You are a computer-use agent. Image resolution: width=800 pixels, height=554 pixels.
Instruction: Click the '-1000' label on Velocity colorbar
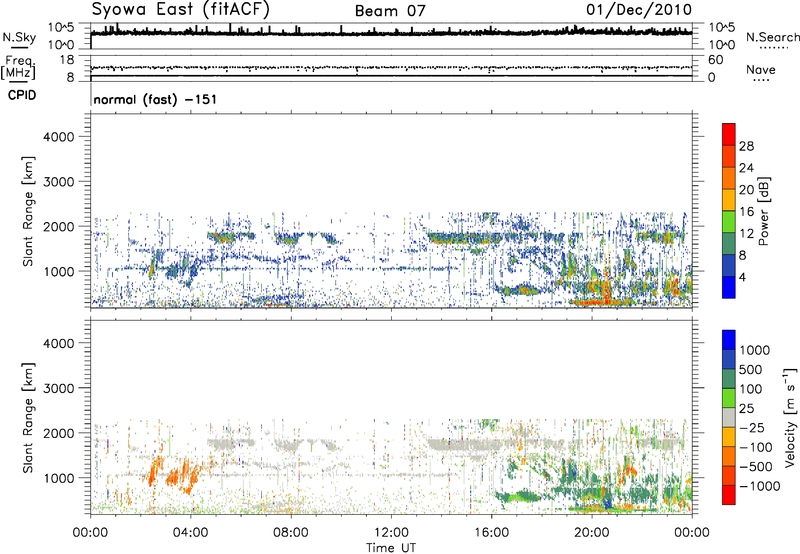(x=759, y=486)
